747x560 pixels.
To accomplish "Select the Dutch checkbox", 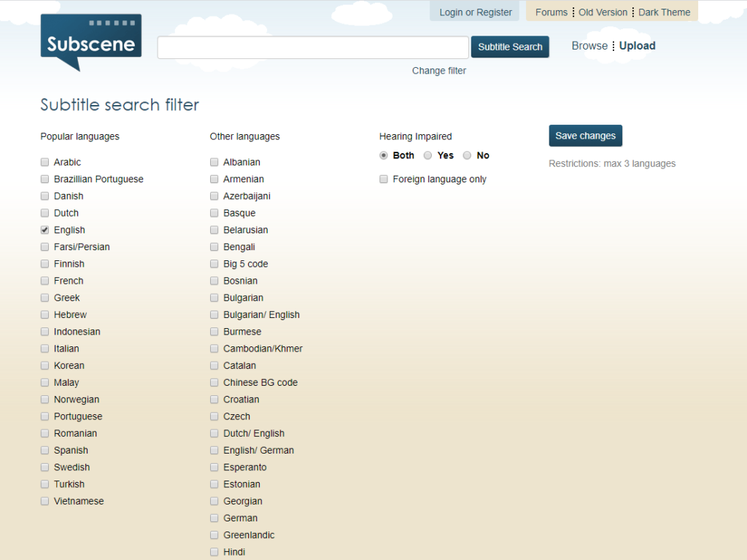I will coord(44,213).
